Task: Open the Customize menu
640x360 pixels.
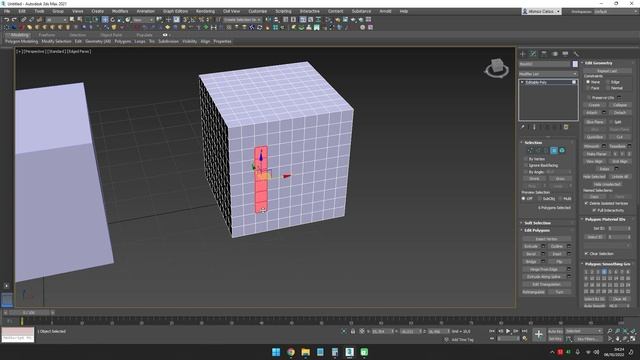Action: (x=258, y=11)
